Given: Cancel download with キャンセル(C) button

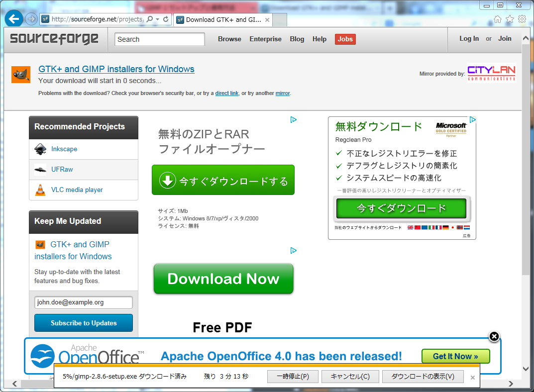Looking at the screenshot, I should click(x=350, y=377).
